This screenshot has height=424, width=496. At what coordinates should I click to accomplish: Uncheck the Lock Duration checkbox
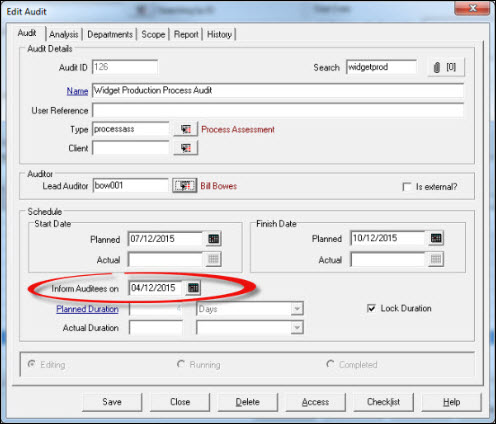click(x=371, y=308)
